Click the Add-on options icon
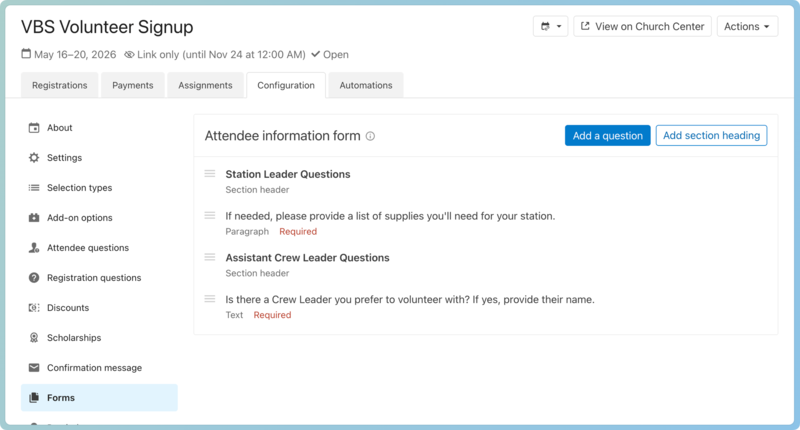The image size is (800, 430). [x=34, y=218]
